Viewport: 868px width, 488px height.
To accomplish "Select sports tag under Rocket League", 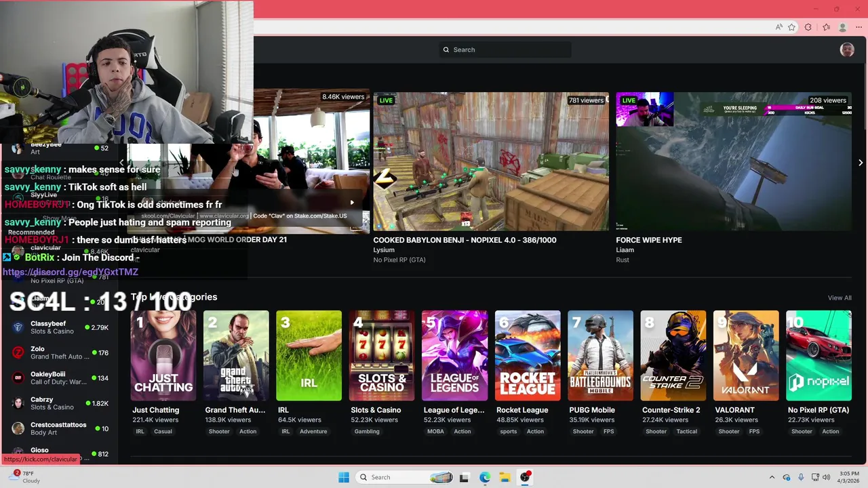I will coord(509,431).
